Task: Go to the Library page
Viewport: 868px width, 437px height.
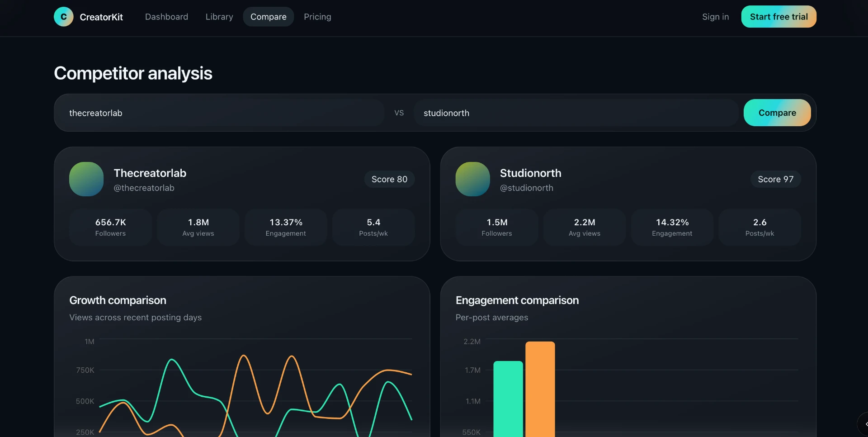Action: click(x=219, y=17)
